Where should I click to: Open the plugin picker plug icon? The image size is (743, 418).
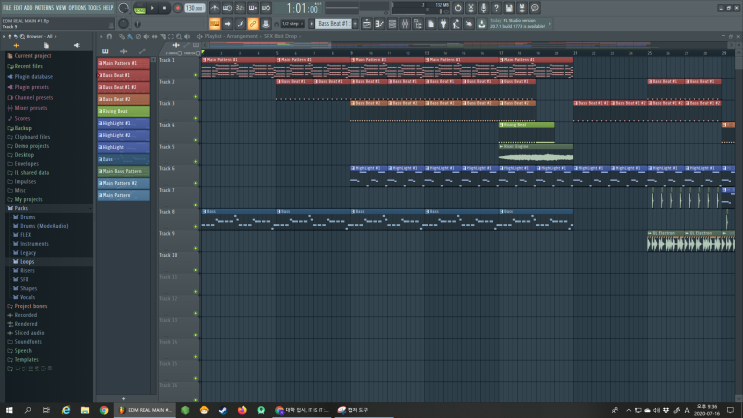(444, 24)
